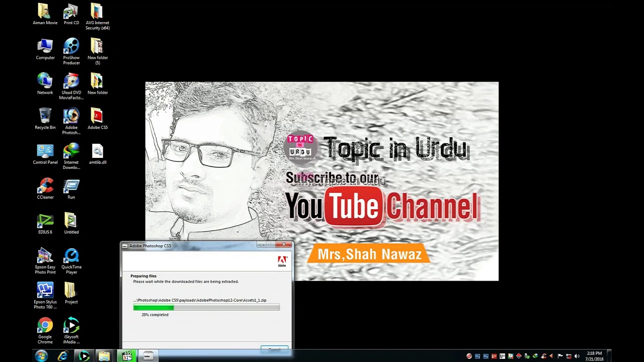Open Internet Explorer from the taskbar
This screenshot has height=362, width=644.
coord(63,356)
